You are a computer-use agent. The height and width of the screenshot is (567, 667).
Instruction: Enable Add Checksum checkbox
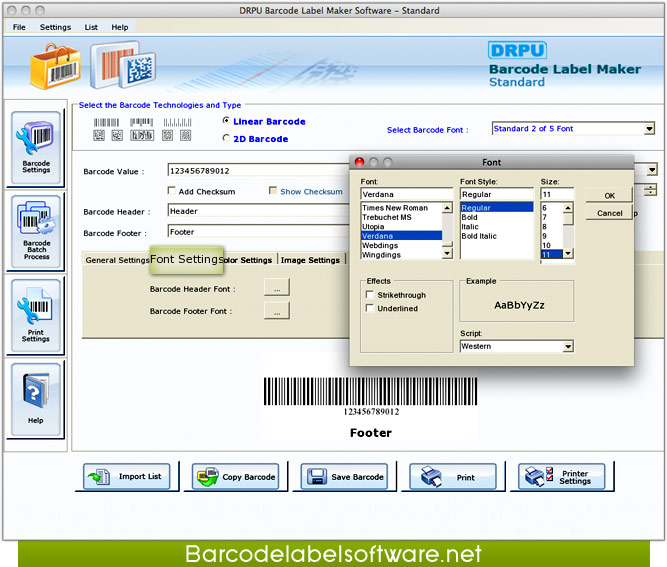171,191
